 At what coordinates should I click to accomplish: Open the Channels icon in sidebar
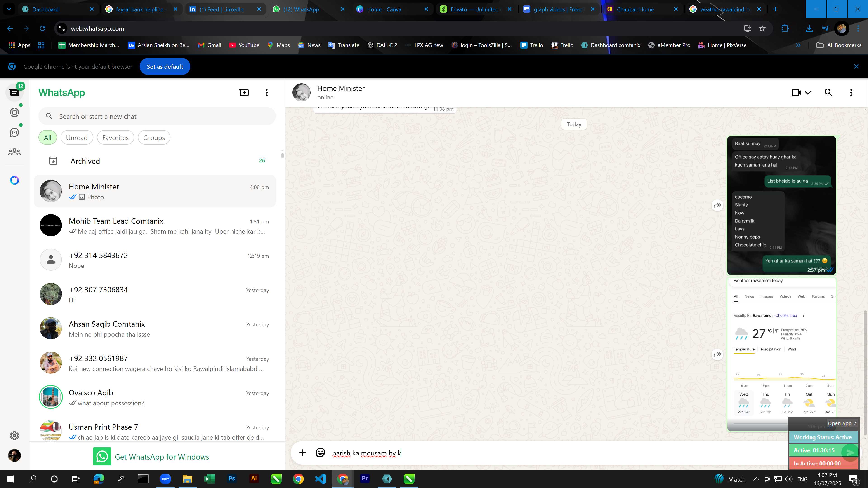pyautogui.click(x=14, y=132)
